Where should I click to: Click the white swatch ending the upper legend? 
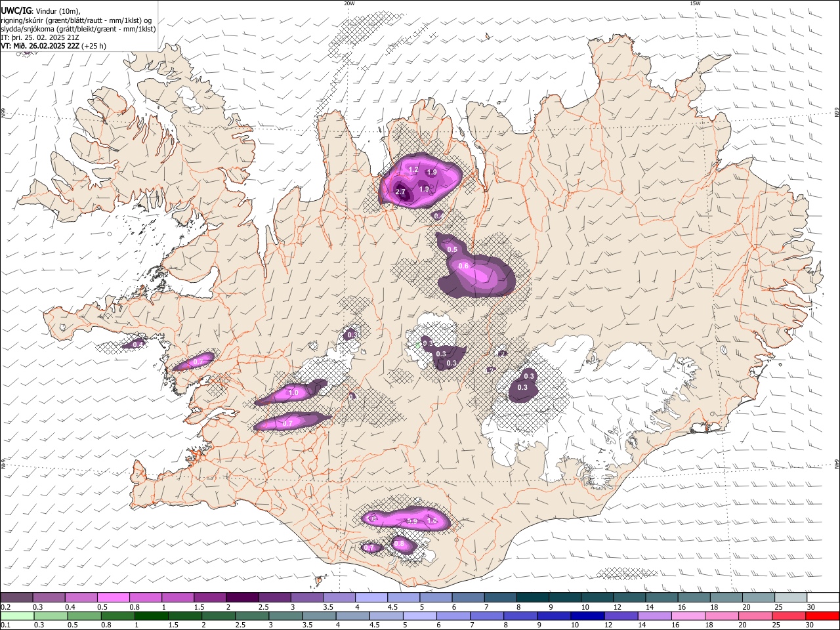coord(823,597)
